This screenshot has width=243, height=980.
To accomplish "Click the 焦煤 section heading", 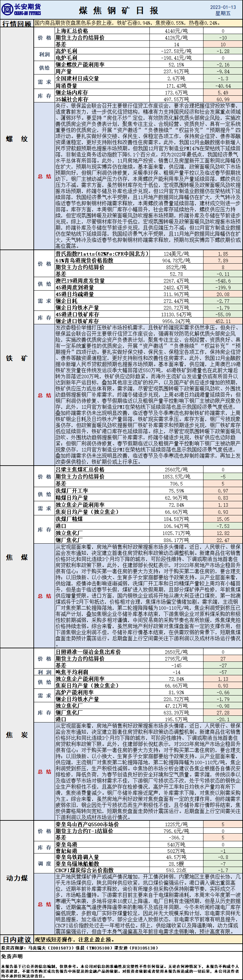I will (x=17, y=557).
